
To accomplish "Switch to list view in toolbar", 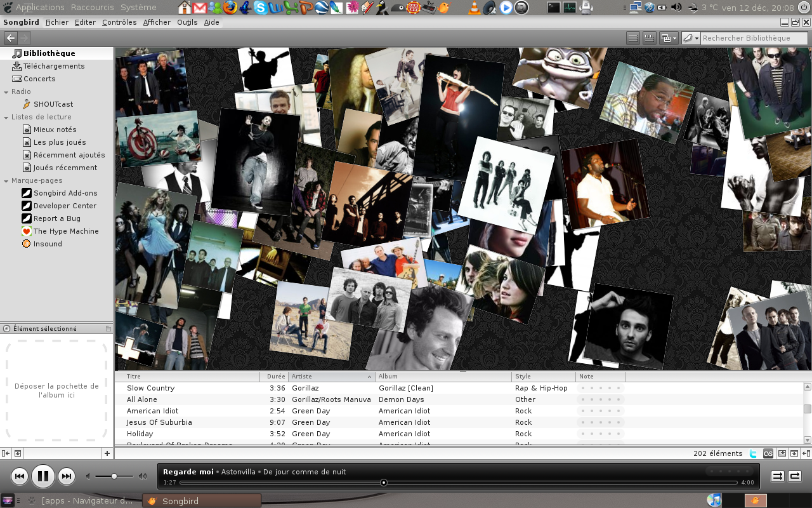I will click(632, 38).
